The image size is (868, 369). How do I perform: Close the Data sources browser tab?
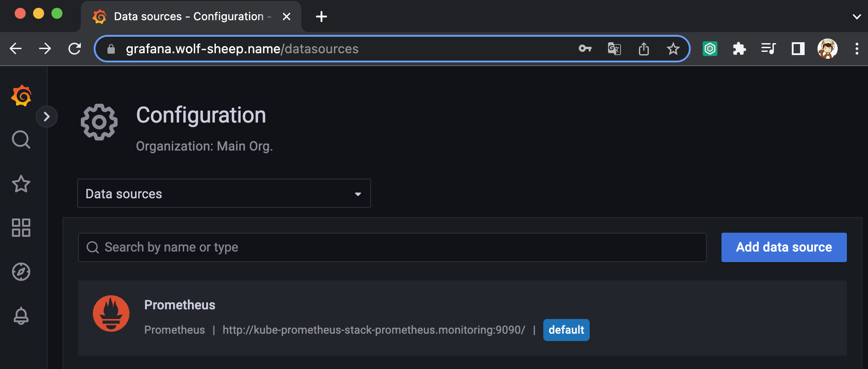tap(287, 17)
